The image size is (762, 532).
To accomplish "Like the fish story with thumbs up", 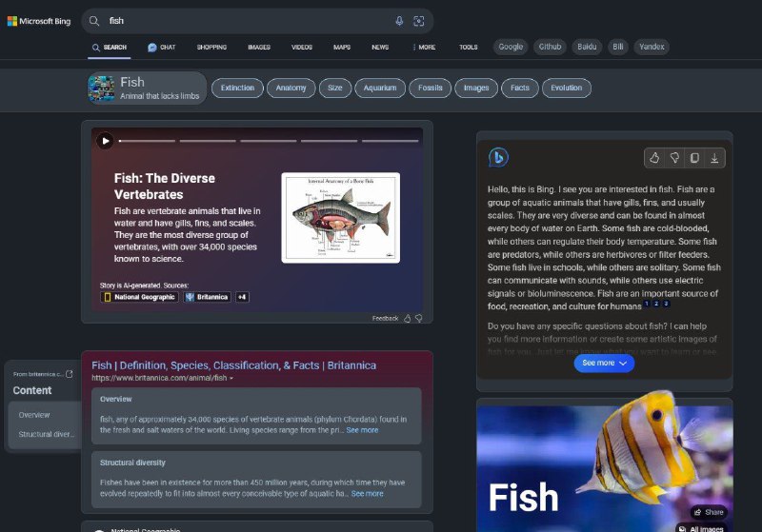I will coord(408,318).
